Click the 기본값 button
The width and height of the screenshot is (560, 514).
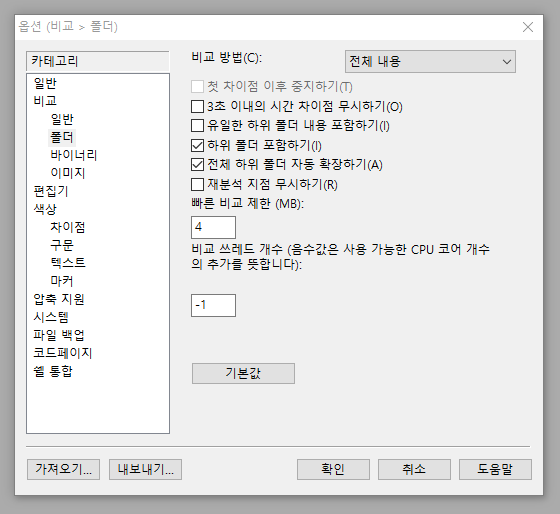click(243, 373)
